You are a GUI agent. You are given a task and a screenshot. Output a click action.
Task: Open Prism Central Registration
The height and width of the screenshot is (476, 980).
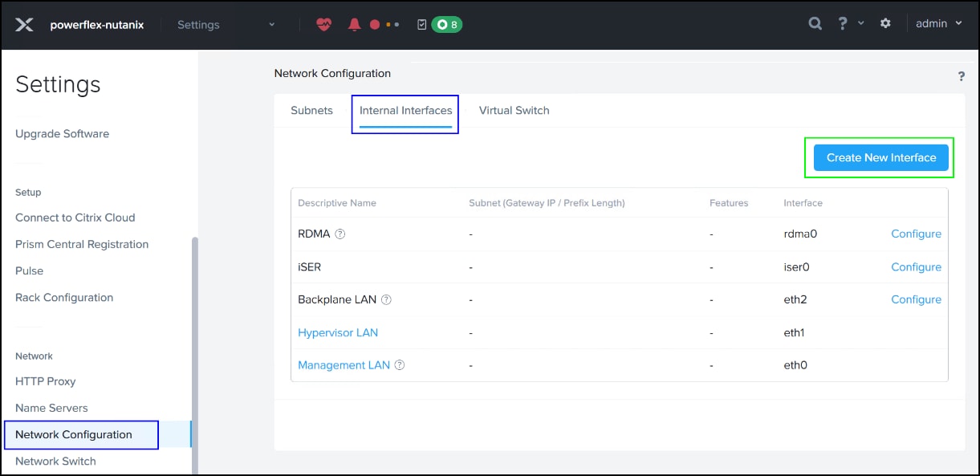point(82,244)
